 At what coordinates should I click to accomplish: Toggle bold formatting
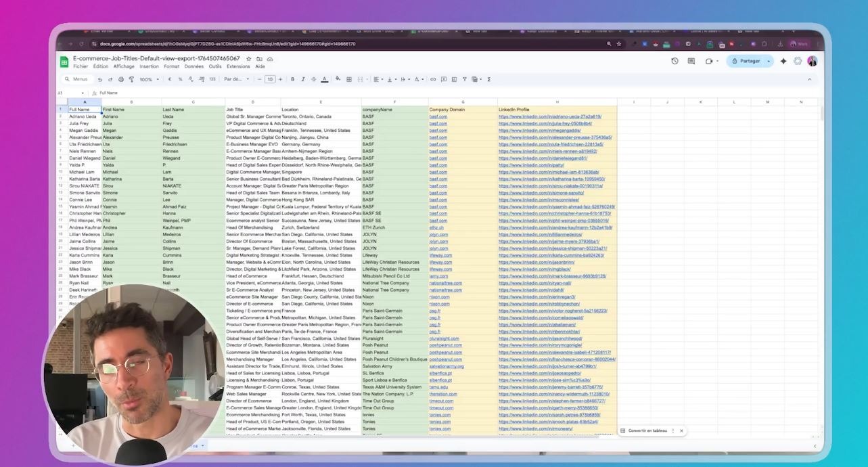tap(292, 79)
